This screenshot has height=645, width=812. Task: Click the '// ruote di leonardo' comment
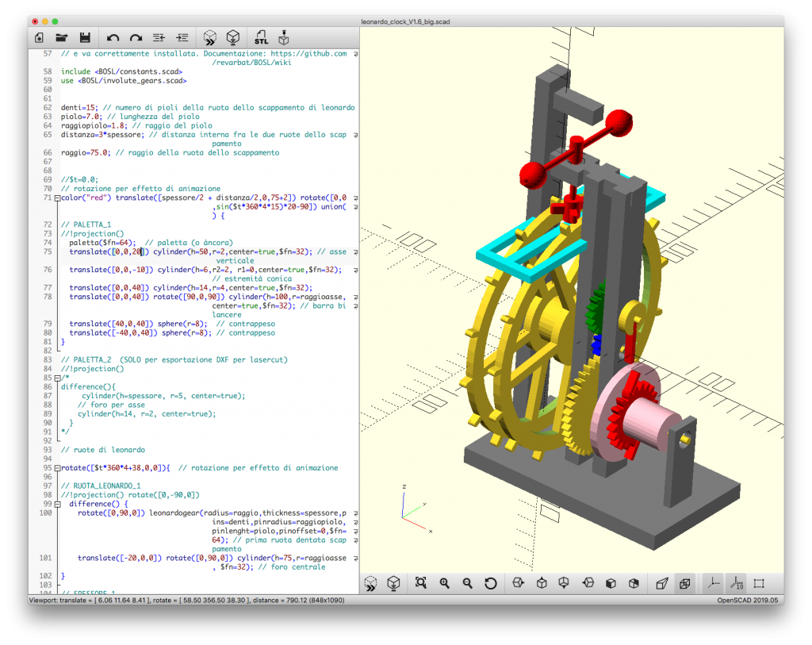coord(102,450)
